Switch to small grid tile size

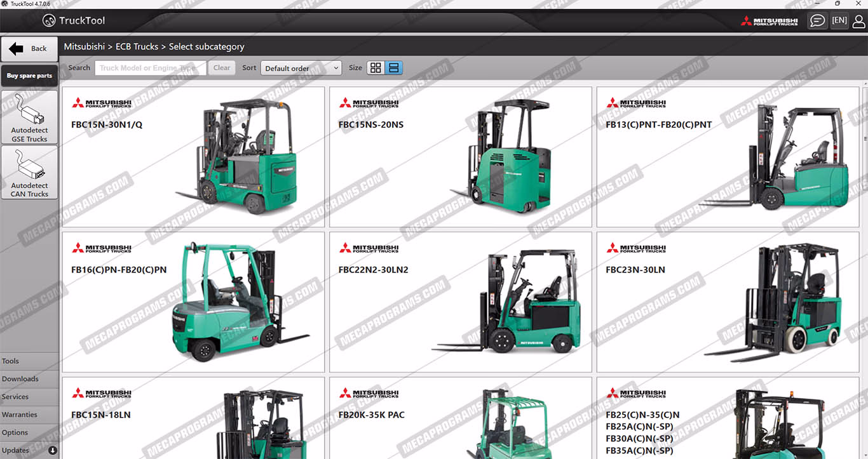pos(376,68)
